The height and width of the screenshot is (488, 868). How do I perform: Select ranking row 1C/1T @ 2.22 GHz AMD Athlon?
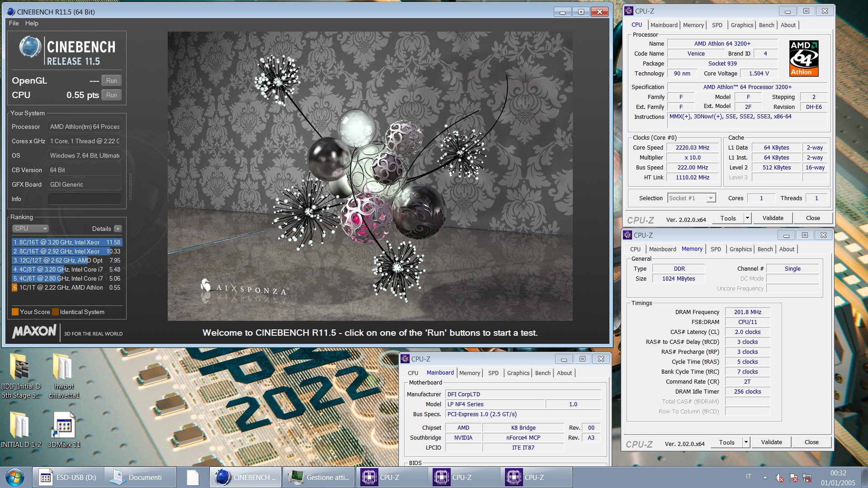pyautogui.click(x=66, y=288)
